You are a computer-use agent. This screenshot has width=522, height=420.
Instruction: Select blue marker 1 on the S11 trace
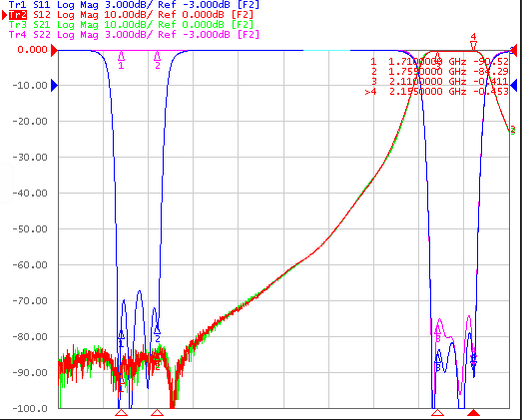(121, 338)
